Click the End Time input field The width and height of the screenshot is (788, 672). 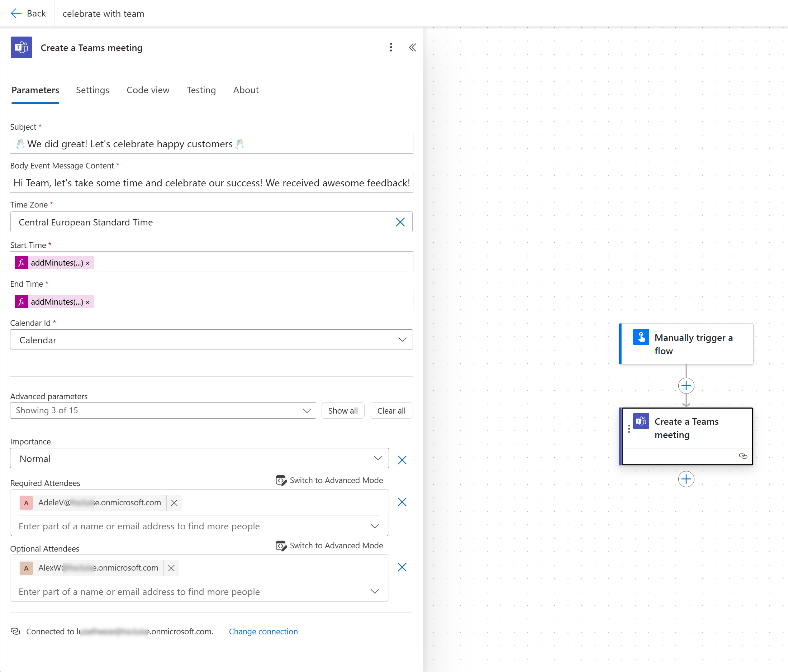point(212,301)
